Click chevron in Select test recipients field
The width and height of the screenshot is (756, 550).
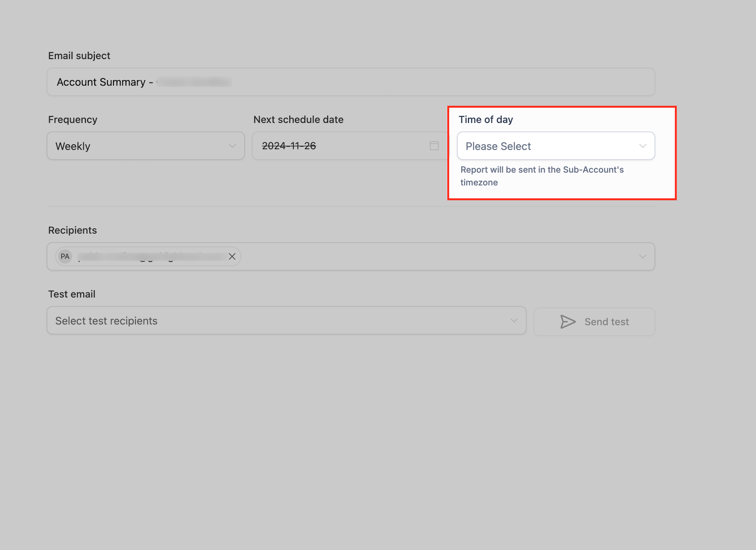514,321
